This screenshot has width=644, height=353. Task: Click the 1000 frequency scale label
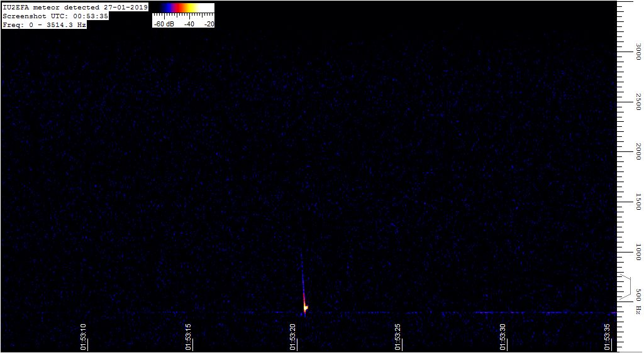pyautogui.click(x=638, y=251)
